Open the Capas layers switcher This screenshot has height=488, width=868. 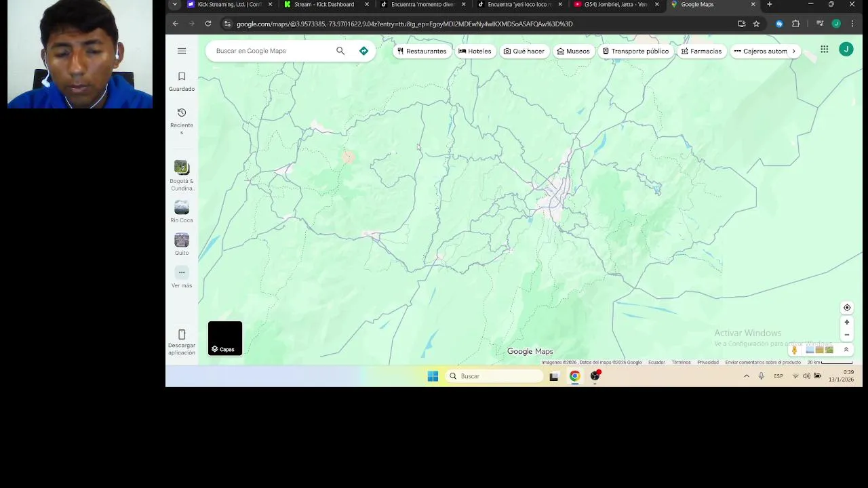click(225, 338)
